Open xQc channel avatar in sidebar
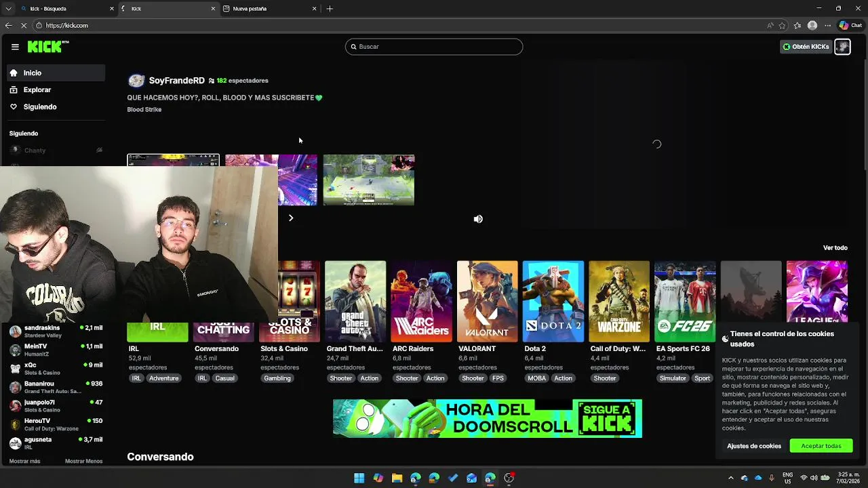This screenshot has height=488, width=868. click(15, 369)
